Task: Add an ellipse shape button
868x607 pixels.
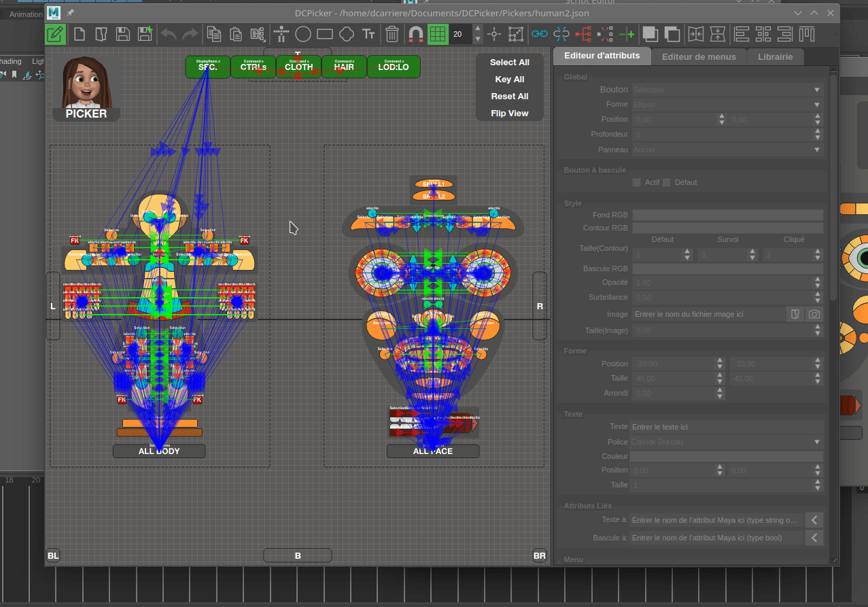Action: [302, 34]
